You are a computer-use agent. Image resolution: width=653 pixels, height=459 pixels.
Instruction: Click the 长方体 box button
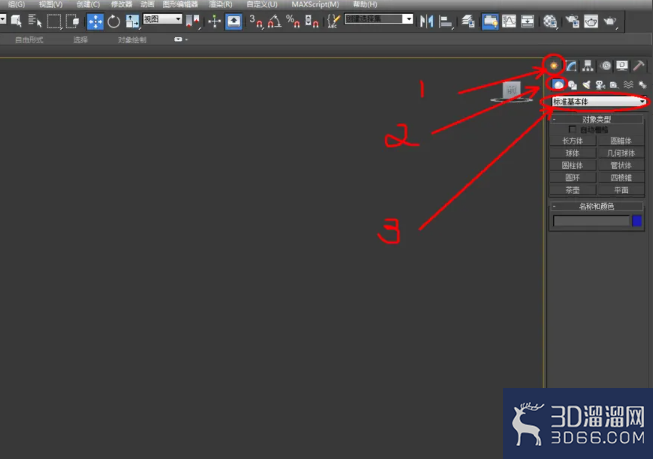pos(573,141)
